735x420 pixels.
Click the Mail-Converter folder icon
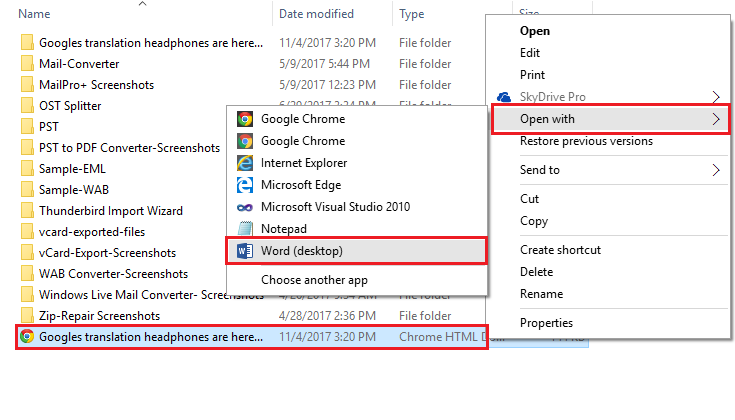27,64
